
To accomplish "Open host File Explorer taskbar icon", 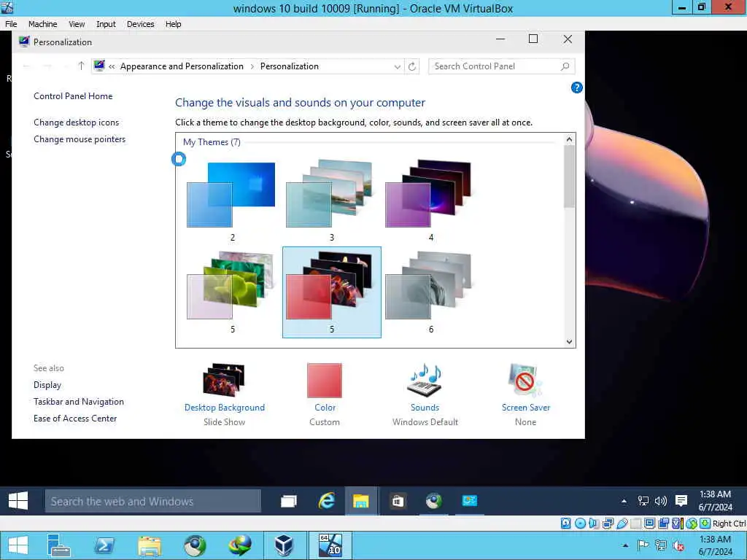I will point(150,545).
